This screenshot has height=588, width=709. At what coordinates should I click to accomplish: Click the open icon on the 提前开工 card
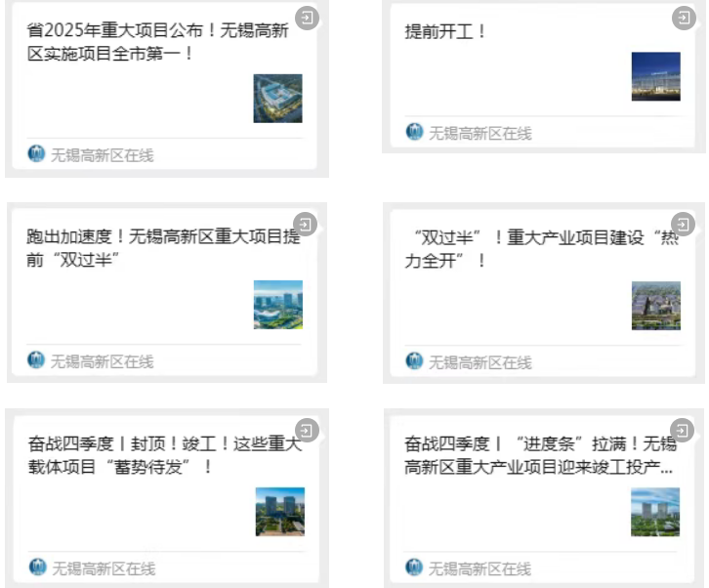tap(684, 18)
